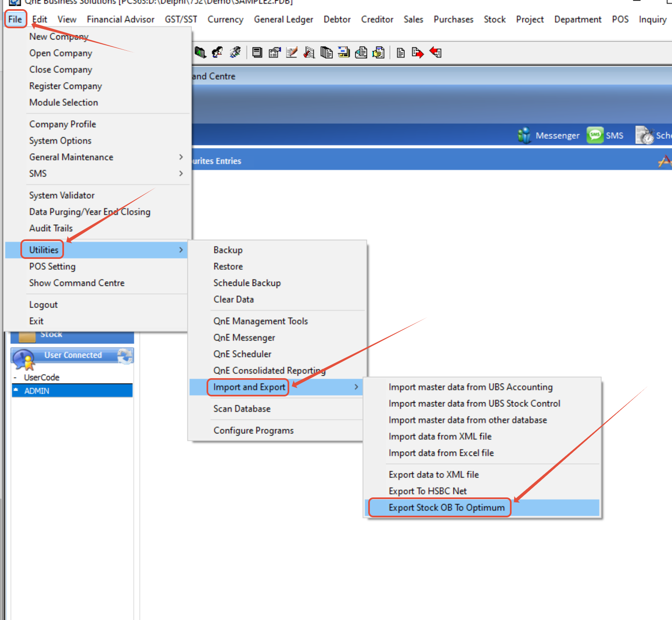Open the General Ledger menu
672x620 pixels.
click(283, 19)
